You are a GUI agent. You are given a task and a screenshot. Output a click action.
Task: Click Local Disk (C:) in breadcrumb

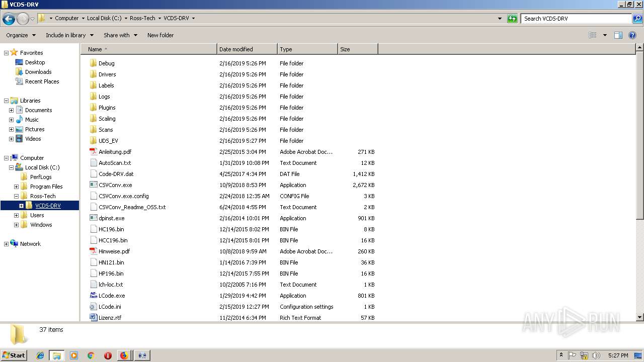(x=104, y=18)
